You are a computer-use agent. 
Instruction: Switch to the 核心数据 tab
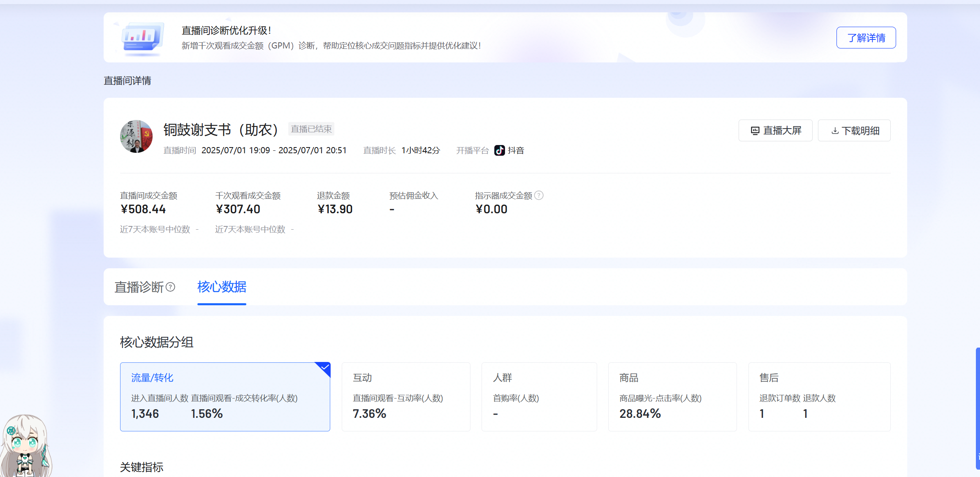tap(222, 287)
